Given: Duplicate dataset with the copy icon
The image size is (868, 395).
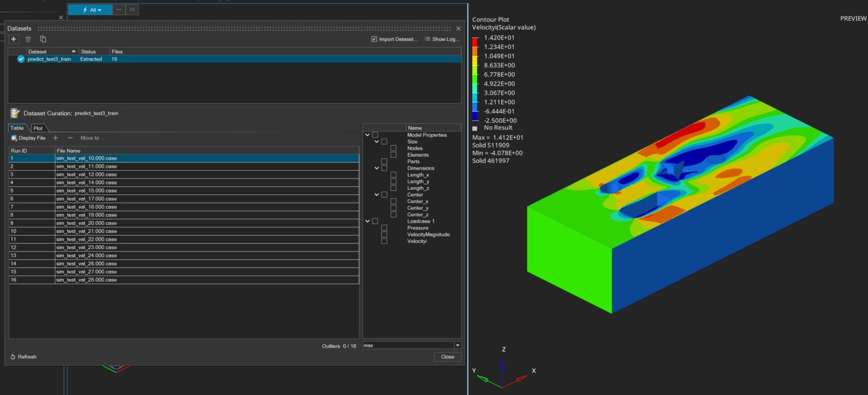Looking at the screenshot, I should click(x=43, y=39).
